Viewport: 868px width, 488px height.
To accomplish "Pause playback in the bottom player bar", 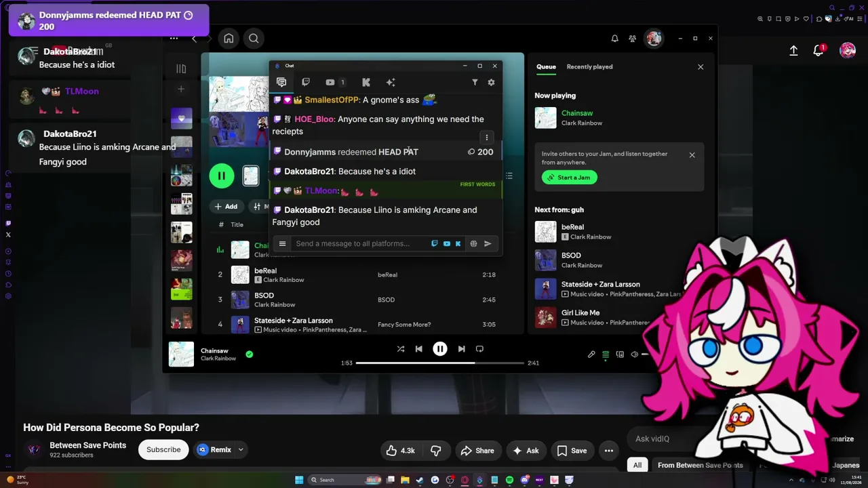I will tap(440, 349).
